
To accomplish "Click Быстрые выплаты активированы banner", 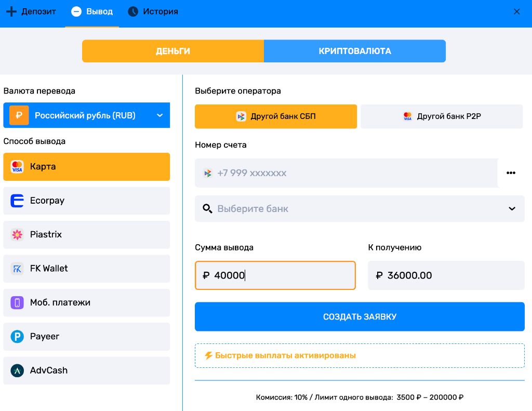I will pos(360,355).
